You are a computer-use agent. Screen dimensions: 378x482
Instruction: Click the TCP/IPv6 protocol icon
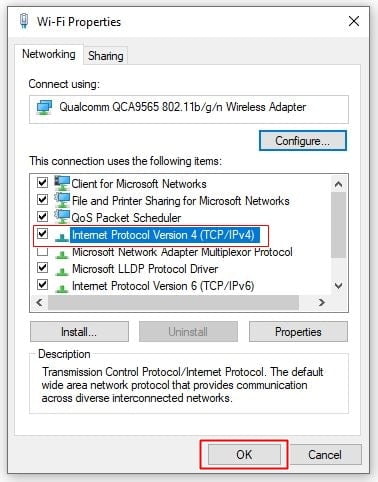(62, 287)
